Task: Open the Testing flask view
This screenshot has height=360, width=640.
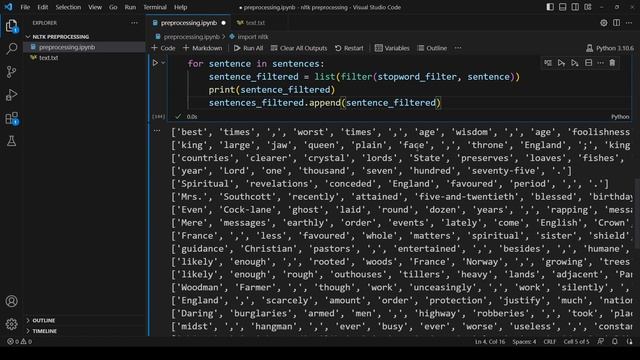Action: (11, 141)
